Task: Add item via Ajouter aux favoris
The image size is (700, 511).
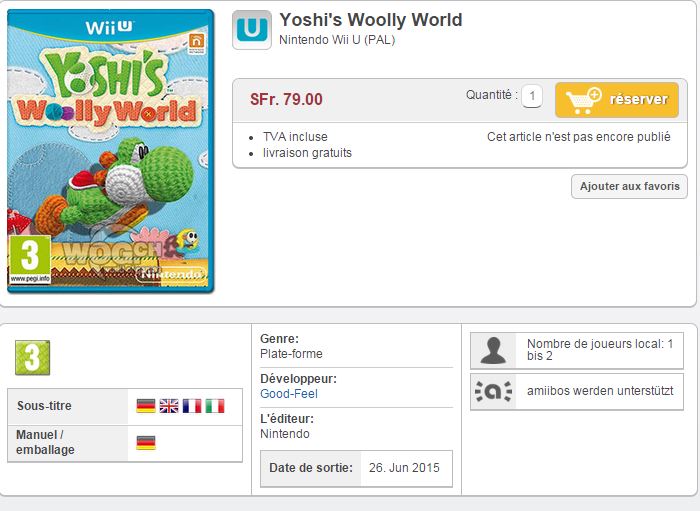Action: pyautogui.click(x=629, y=187)
